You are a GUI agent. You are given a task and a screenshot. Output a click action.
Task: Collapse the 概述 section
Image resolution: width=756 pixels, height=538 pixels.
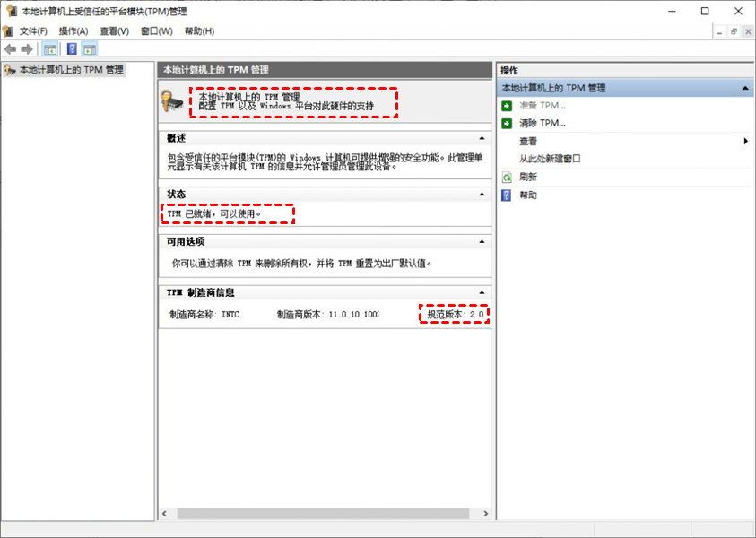coord(482,138)
